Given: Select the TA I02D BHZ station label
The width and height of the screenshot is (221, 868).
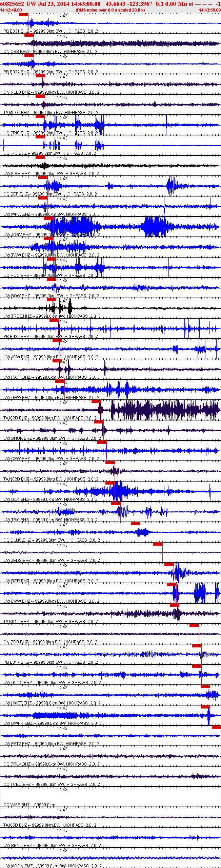Looking at the screenshot, I should (50, 418).
